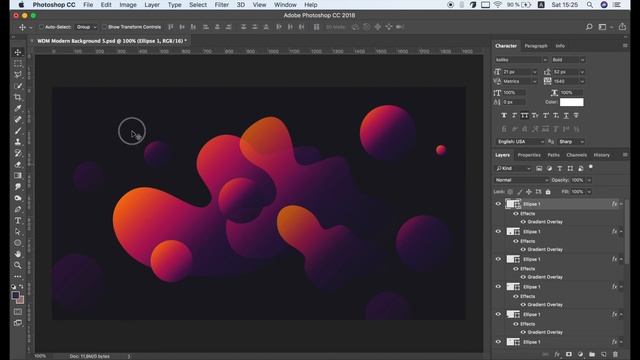Select the Eraser tool
This screenshot has height=360, width=640.
[x=18, y=164]
